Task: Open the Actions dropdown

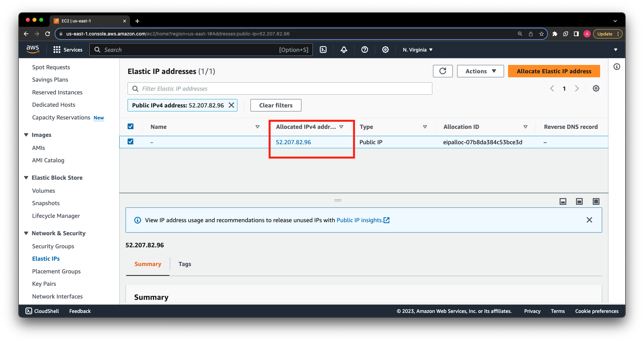Action: (x=480, y=71)
